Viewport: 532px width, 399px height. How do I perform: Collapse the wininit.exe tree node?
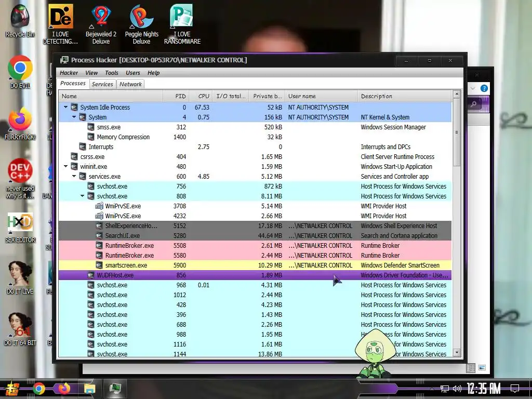click(66, 166)
